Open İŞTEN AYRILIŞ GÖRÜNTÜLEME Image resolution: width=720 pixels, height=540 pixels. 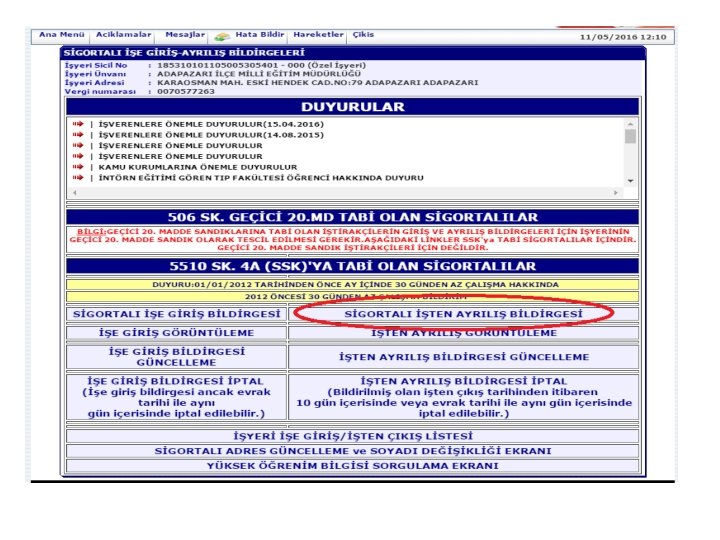[x=463, y=333]
